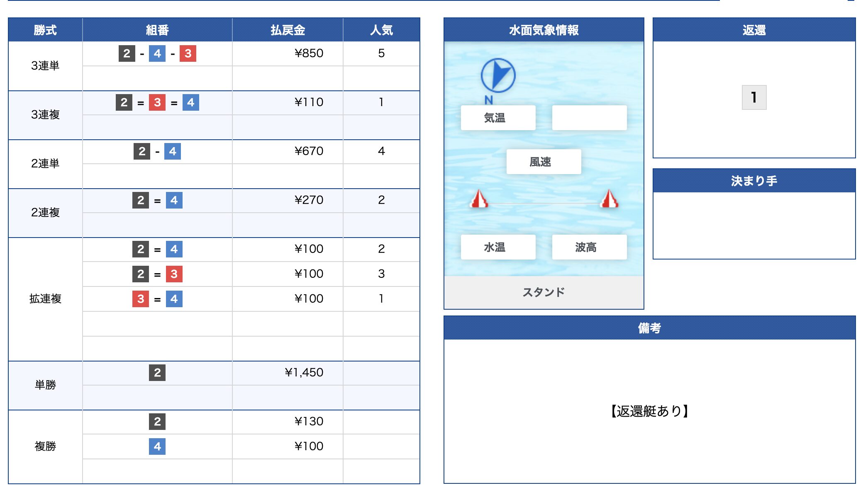868x495 pixels.
Task: Click boat number 1 in 返還 panel
Action: tap(754, 97)
